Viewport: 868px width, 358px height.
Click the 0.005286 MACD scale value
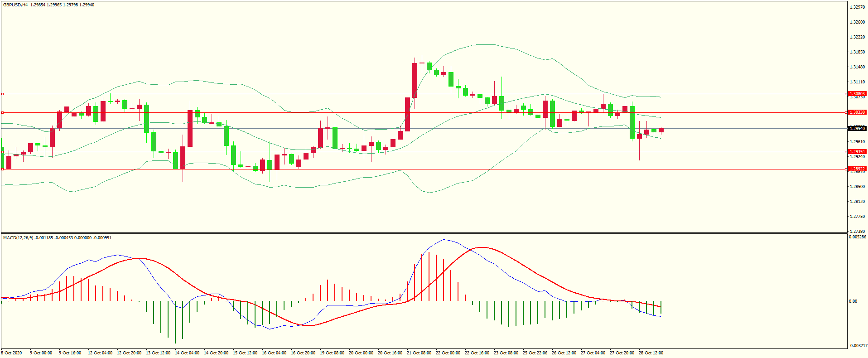858,237
